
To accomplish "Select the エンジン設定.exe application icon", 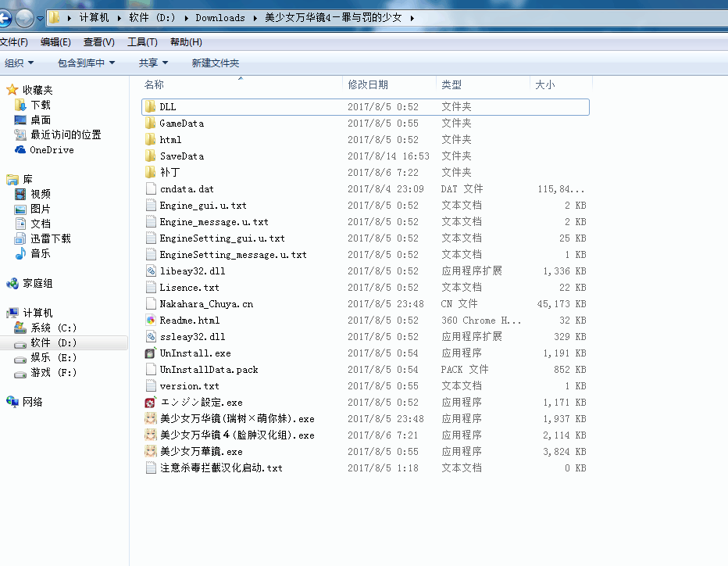I will 150,403.
